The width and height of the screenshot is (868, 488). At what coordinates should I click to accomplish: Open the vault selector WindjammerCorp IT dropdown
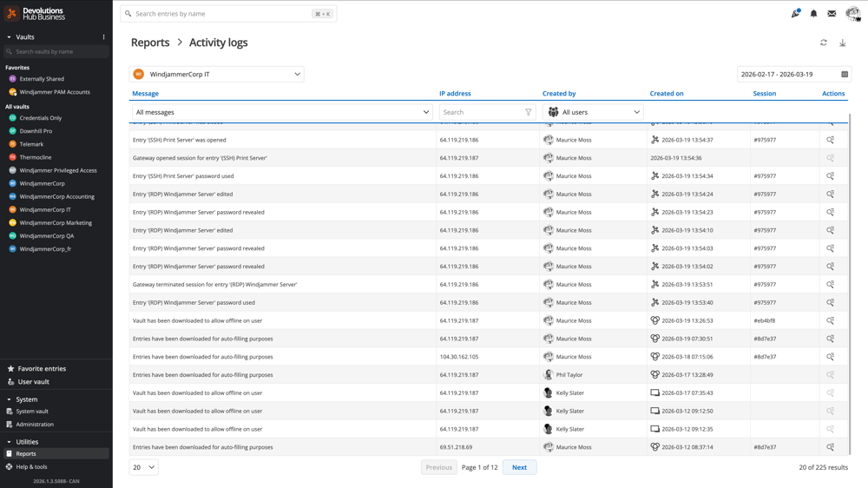point(216,74)
